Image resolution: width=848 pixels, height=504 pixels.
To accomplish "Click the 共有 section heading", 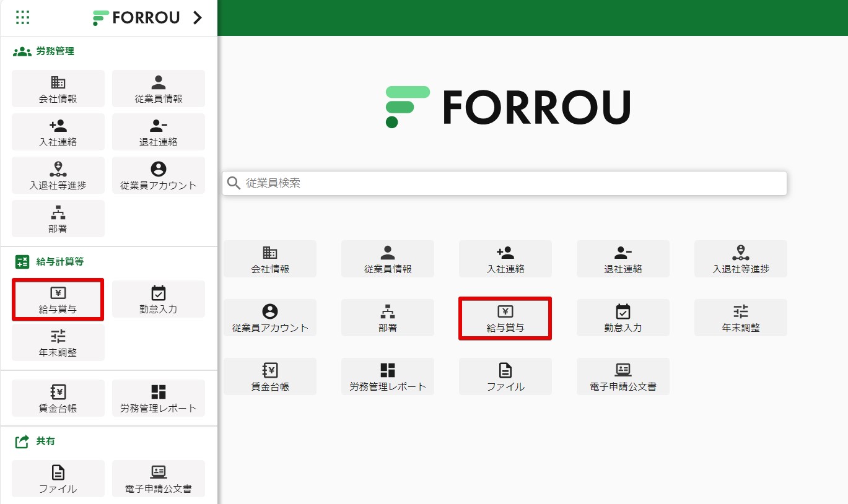I will tap(35, 441).
